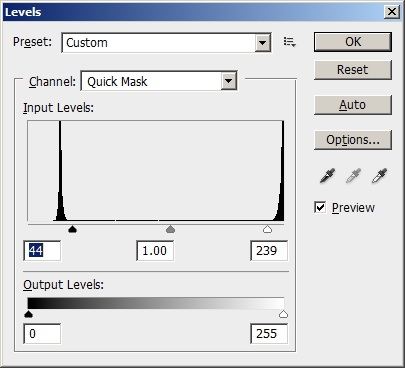Click the input black point slider
Image resolution: width=405 pixels, height=368 pixels.
[x=72, y=229]
